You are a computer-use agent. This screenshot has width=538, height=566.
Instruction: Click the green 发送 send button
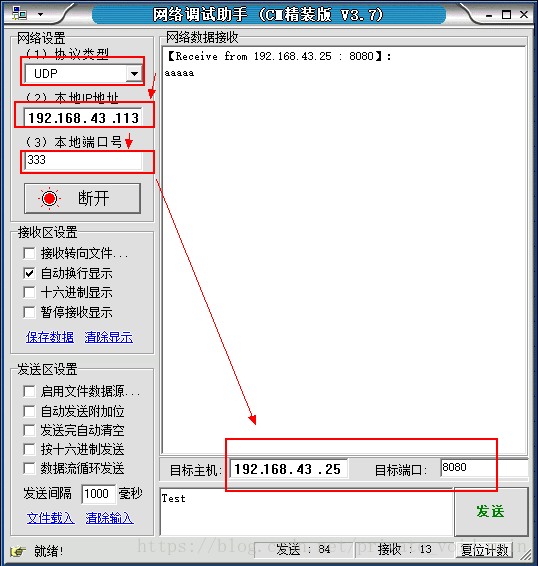[x=491, y=511]
